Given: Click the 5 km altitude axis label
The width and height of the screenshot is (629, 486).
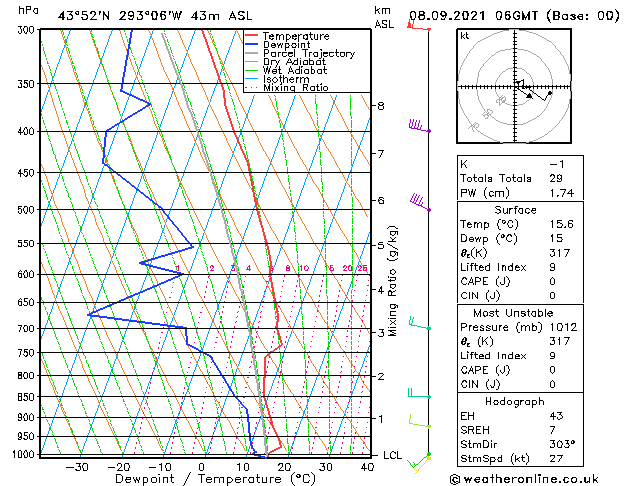Looking at the screenshot, I should pyautogui.click(x=381, y=245).
